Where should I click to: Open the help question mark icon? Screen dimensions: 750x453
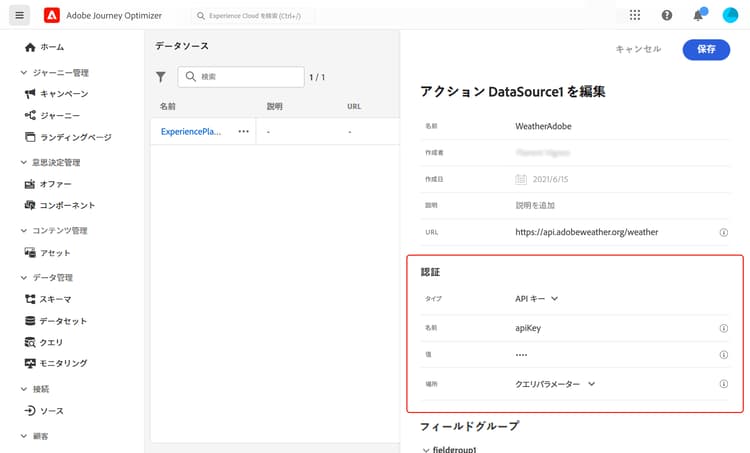click(x=667, y=15)
